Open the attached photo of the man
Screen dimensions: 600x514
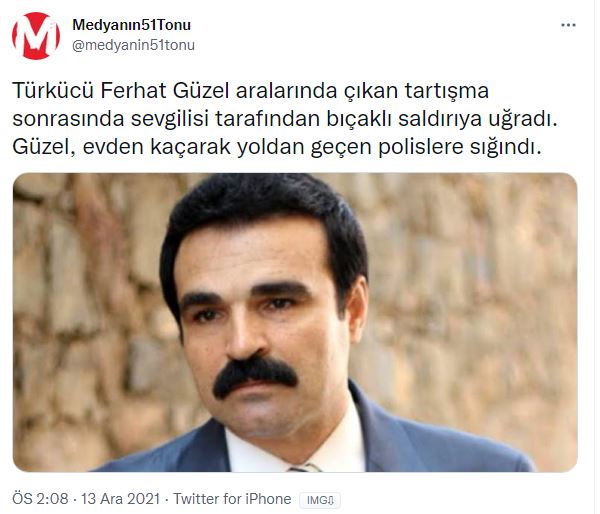click(295, 322)
